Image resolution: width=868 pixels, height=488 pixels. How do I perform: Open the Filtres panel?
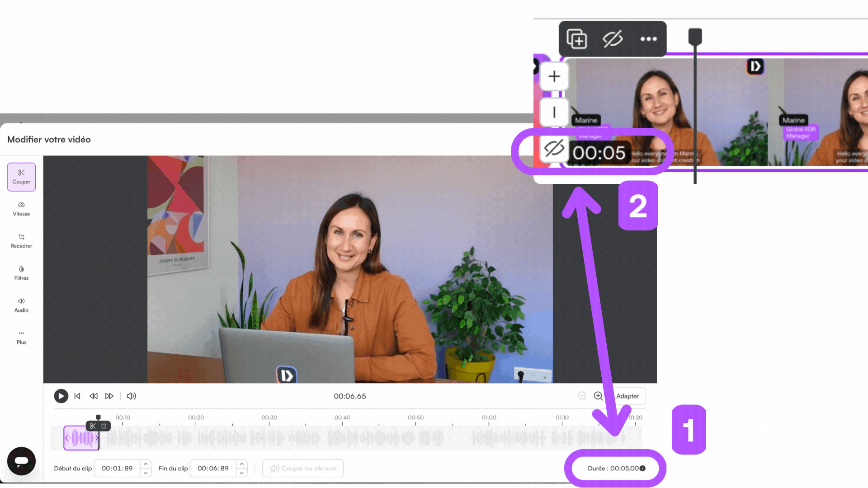click(x=21, y=273)
